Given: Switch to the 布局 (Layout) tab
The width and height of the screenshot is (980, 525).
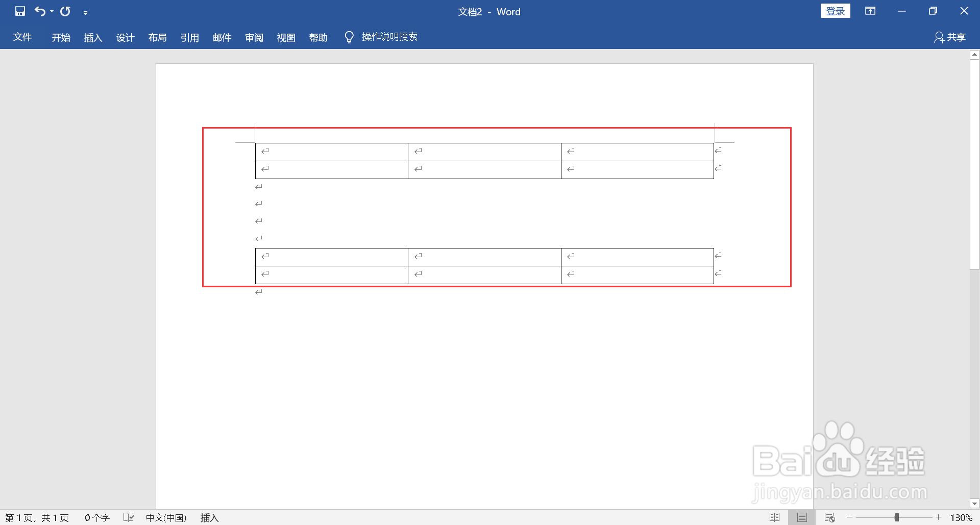Looking at the screenshot, I should click(x=158, y=37).
